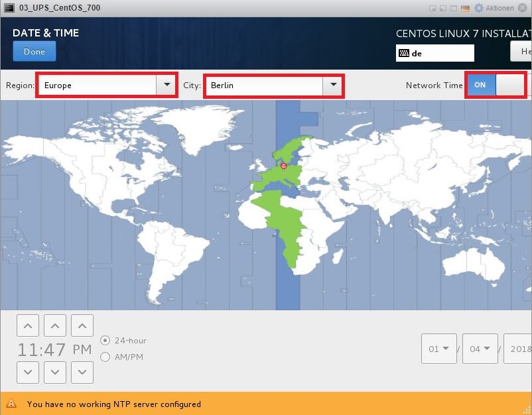Click the console window icon in title bar
The image size is (532, 415).
click(9, 8)
